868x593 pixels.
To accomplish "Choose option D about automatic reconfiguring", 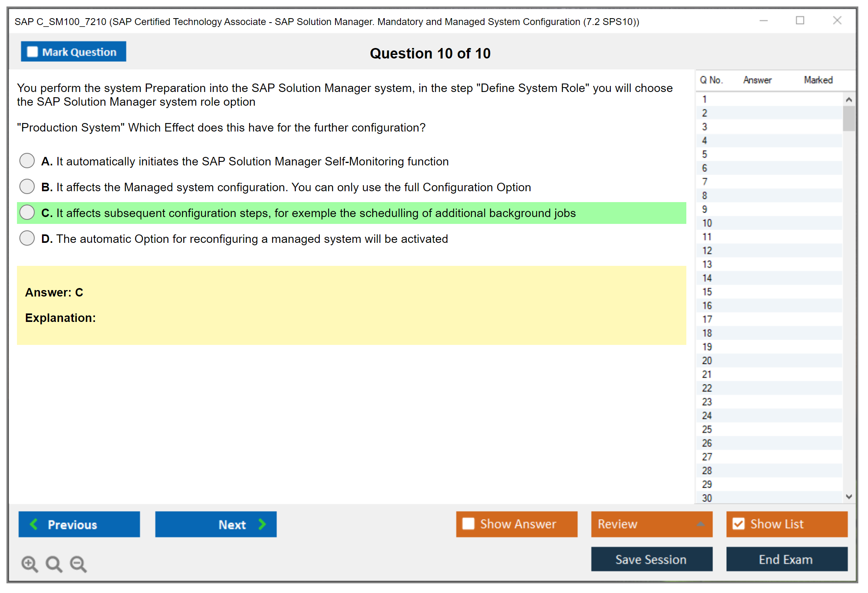I will [x=27, y=238].
